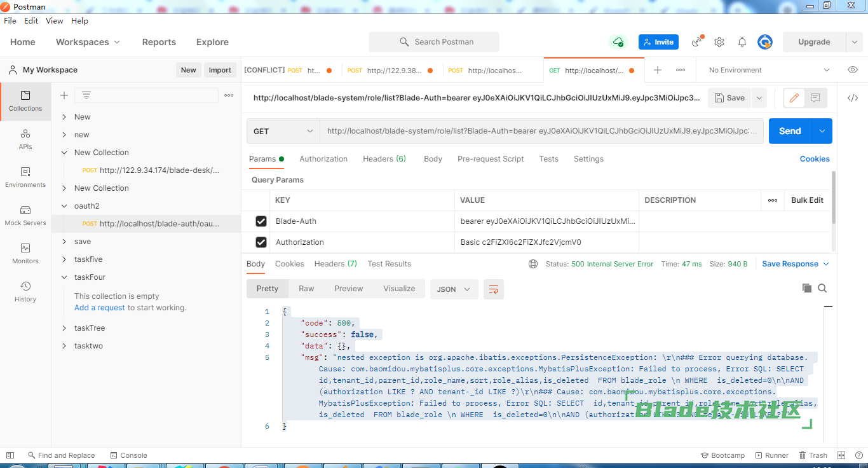The height and width of the screenshot is (468, 868).
Task: Open the Monitors sidebar section
Action: click(25, 254)
